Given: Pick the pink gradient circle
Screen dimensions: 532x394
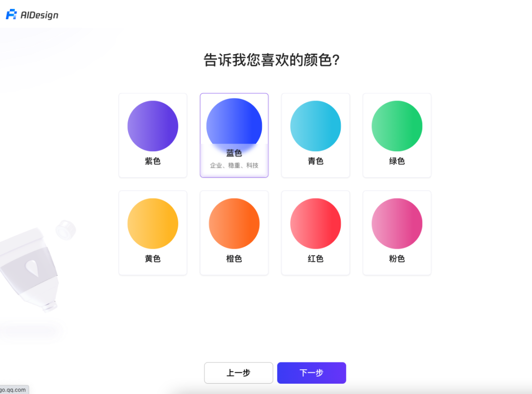Looking at the screenshot, I should click(397, 224).
